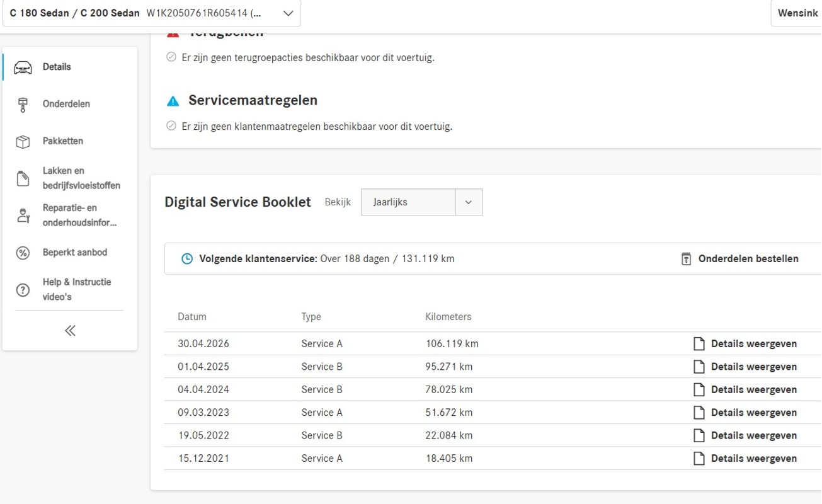
Task: Click document icon for 09.03.2023 service
Action: [x=699, y=413]
